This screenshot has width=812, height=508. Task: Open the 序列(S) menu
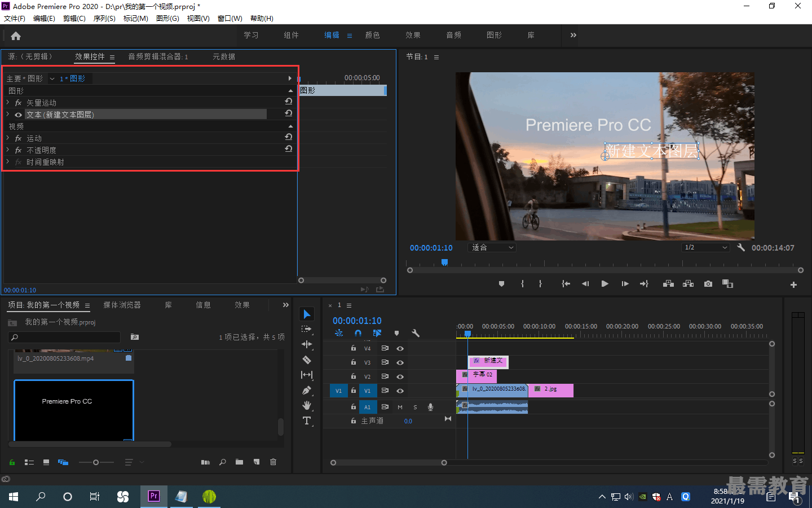[104, 18]
